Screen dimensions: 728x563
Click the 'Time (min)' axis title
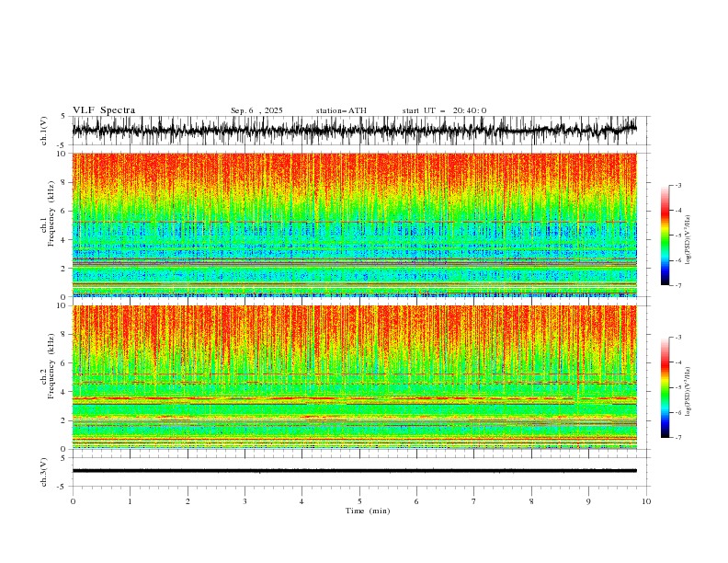[368, 511]
